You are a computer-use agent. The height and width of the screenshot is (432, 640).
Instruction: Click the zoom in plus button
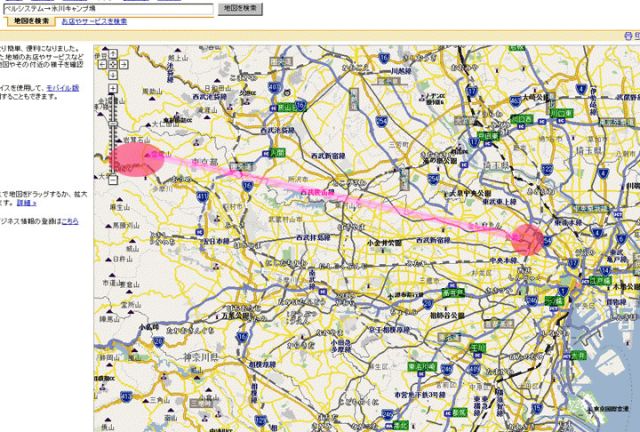tap(113, 88)
